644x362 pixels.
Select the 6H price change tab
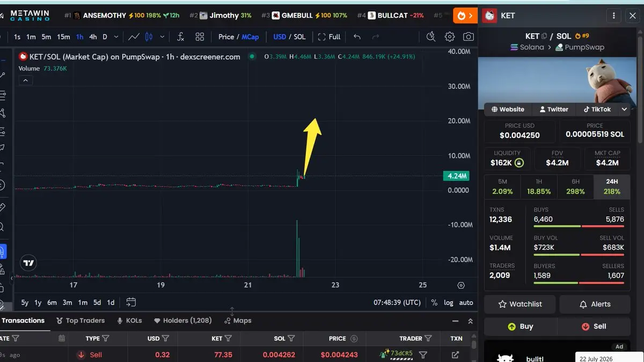click(x=575, y=187)
